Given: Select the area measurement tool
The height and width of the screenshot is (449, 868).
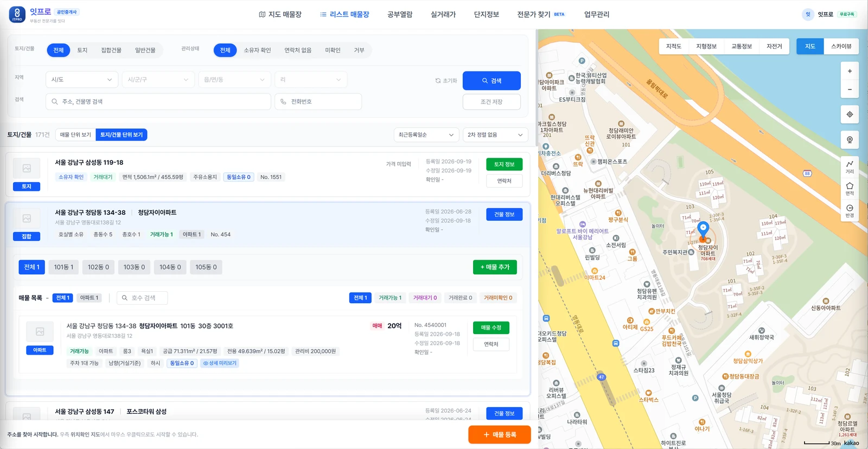Looking at the screenshot, I should (850, 189).
